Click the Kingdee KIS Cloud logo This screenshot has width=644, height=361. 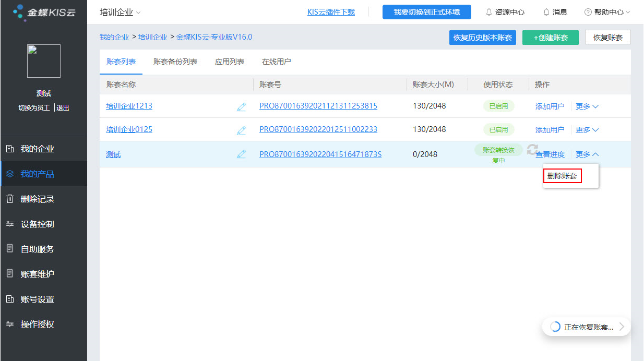pos(44,12)
